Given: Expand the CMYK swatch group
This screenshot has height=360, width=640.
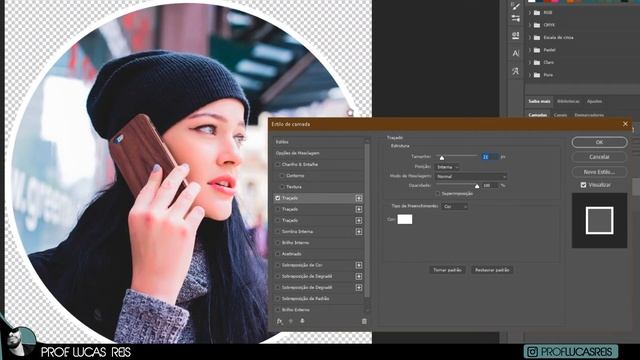Looking at the screenshot, I should (x=530, y=25).
